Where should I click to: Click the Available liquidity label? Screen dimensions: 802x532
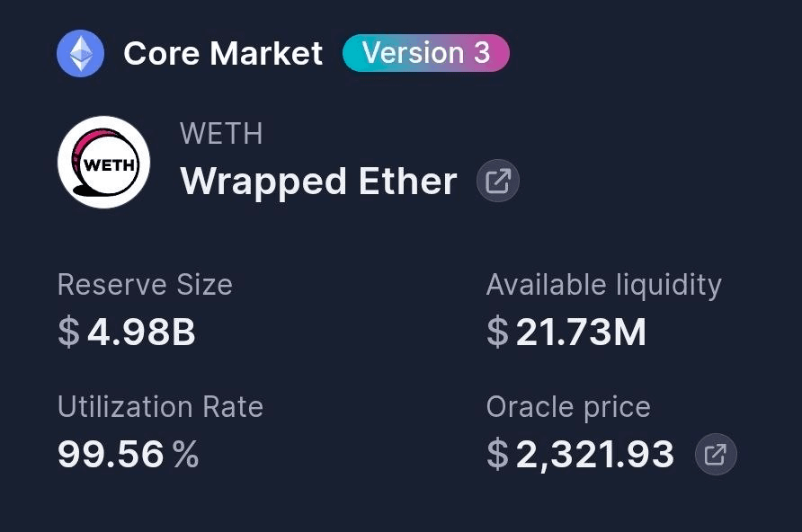(603, 285)
